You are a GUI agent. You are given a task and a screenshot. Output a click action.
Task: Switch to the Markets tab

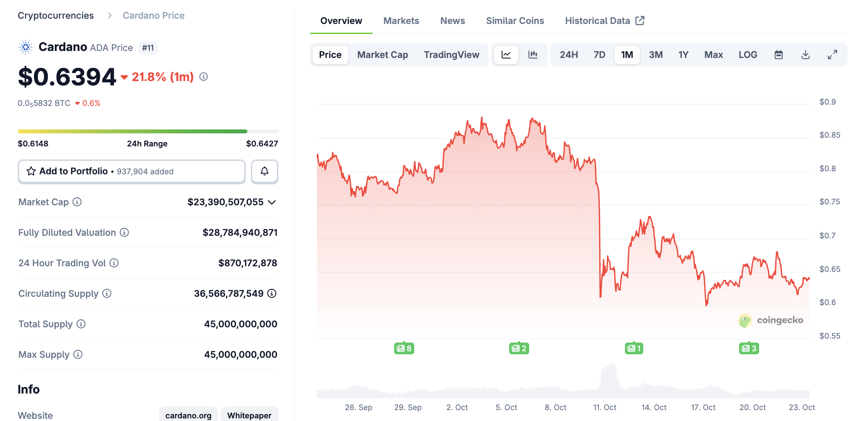pyautogui.click(x=401, y=20)
